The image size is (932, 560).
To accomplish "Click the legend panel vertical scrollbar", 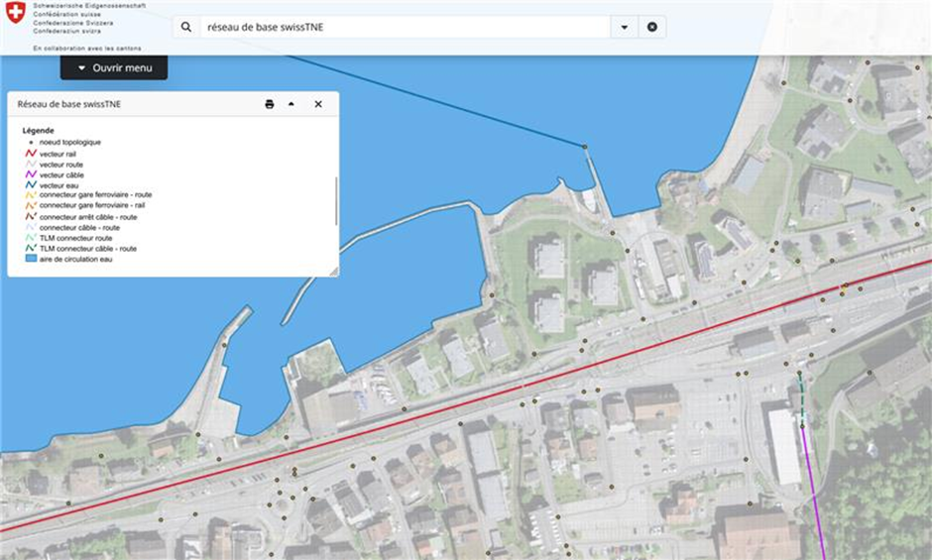I will pos(336,200).
